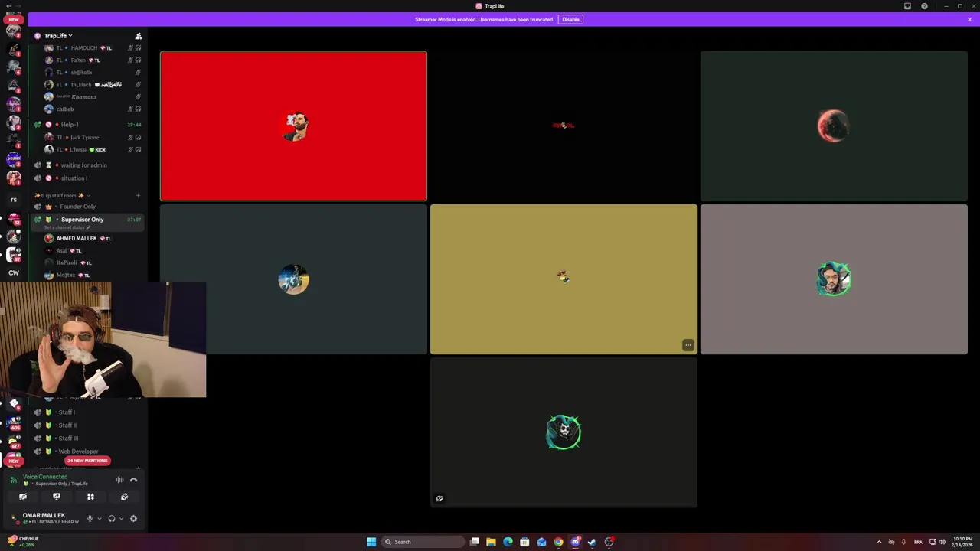Open the rs server in the server list
This screenshot has height=551, width=980.
(x=13, y=200)
